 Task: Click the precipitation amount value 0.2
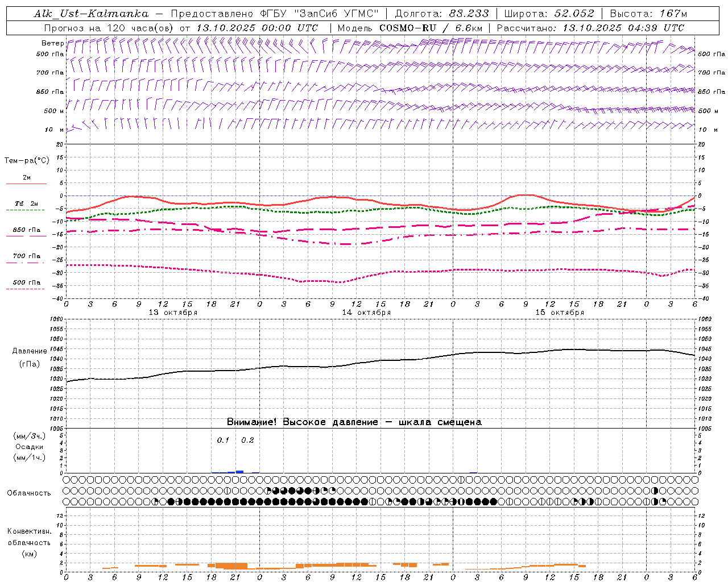coord(247,440)
